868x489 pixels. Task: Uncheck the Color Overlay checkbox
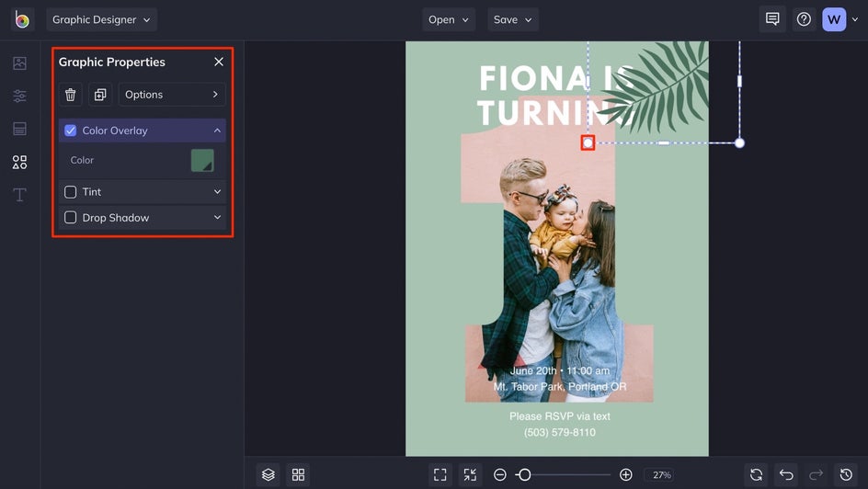point(70,131)
